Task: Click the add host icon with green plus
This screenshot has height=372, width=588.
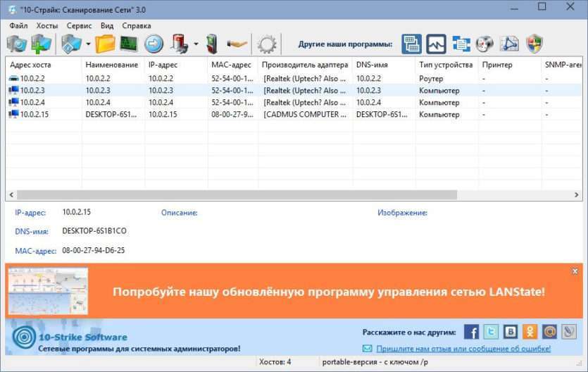Action: pos(41,44)
